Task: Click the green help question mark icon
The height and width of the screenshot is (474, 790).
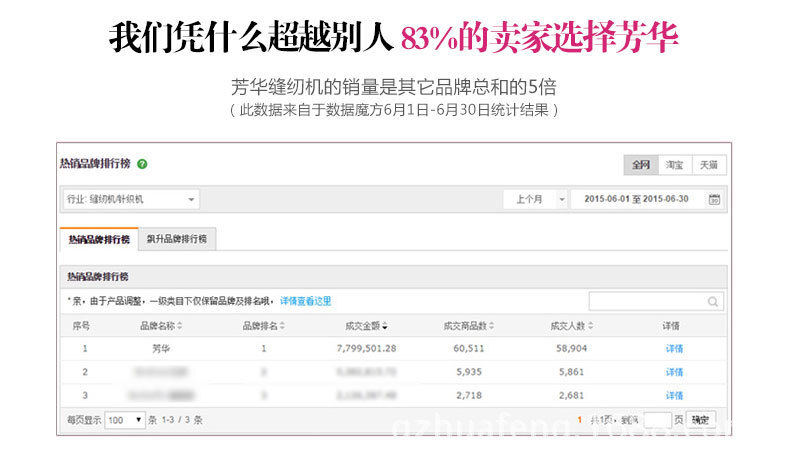Action: [142, 164]
